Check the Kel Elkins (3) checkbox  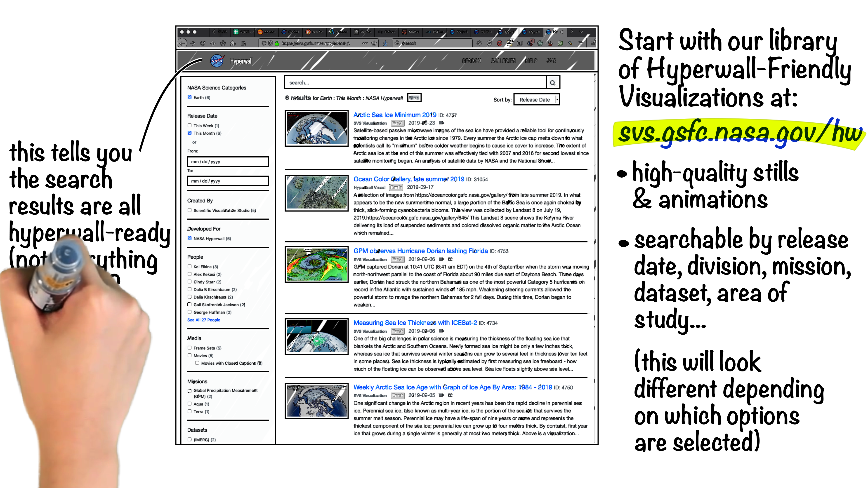(189, 266)
